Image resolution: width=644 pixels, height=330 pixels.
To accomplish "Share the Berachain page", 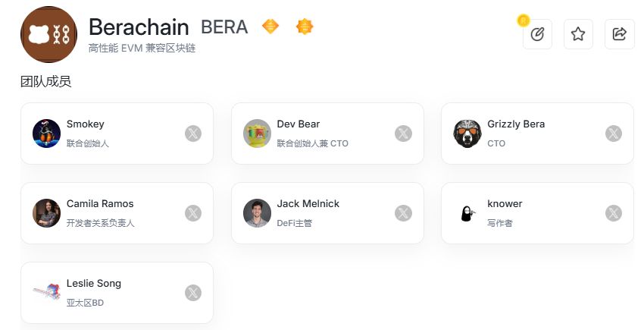I will [x=619, y=34].
